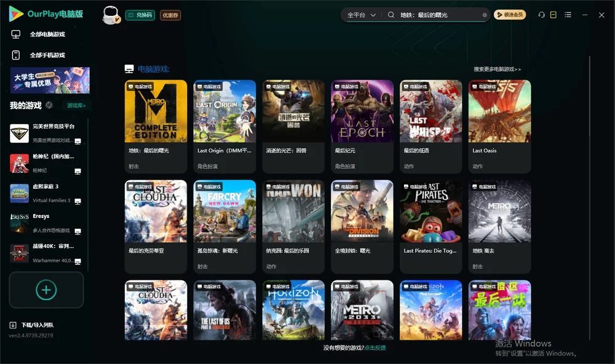
Task: Click the main results vertical scrollbar
Action: (590, 198)
